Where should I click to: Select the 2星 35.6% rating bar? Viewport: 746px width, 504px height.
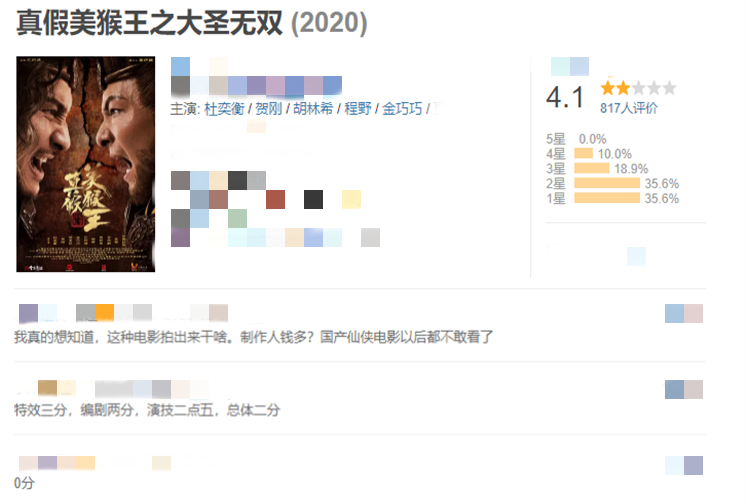click(x=607, y=183)
